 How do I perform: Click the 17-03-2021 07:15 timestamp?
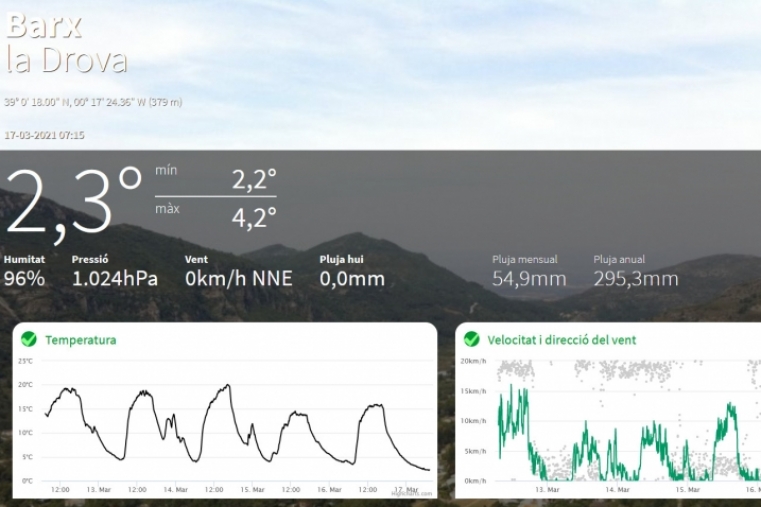pos(44,135)
